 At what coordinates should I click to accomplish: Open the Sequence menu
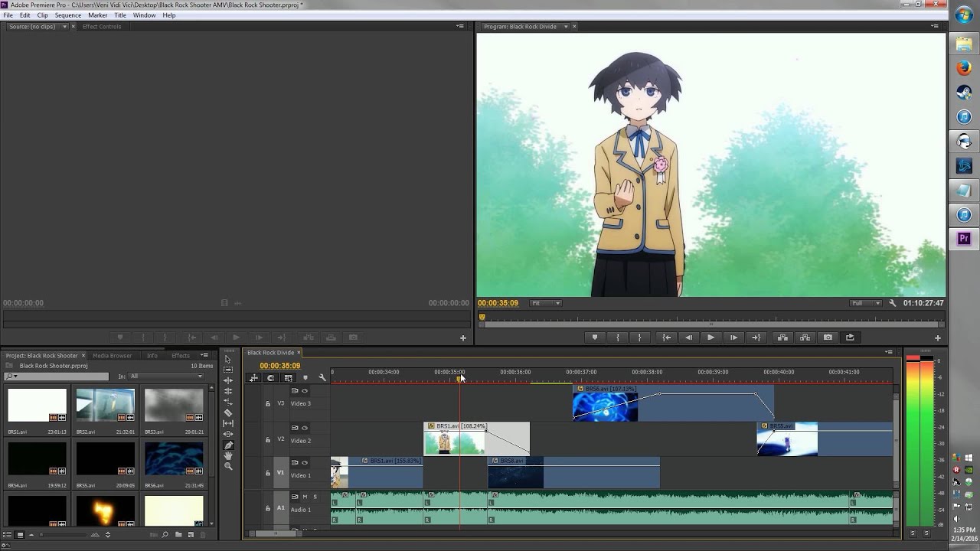click(x=68, y=15)
